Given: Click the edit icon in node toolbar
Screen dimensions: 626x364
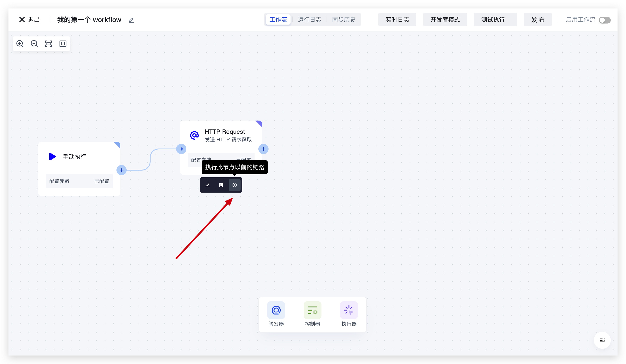Looking at the screenshot, I should [x=208, y=185].
